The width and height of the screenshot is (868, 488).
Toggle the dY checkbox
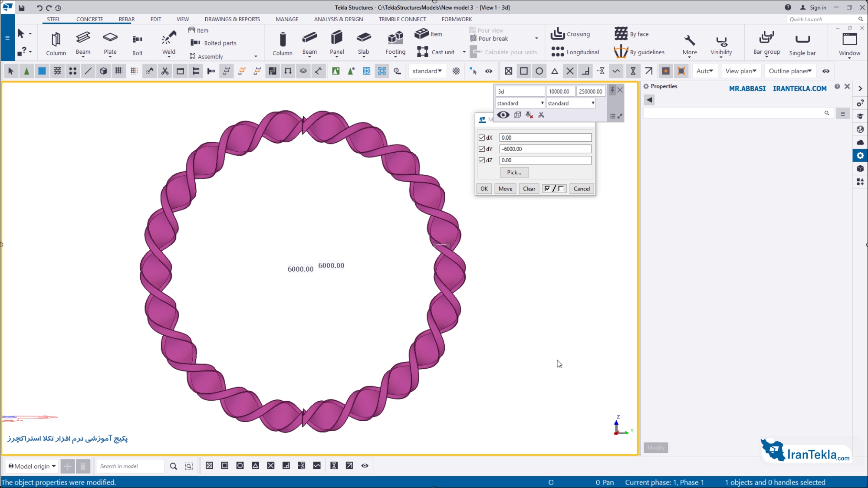pos(481,149)
